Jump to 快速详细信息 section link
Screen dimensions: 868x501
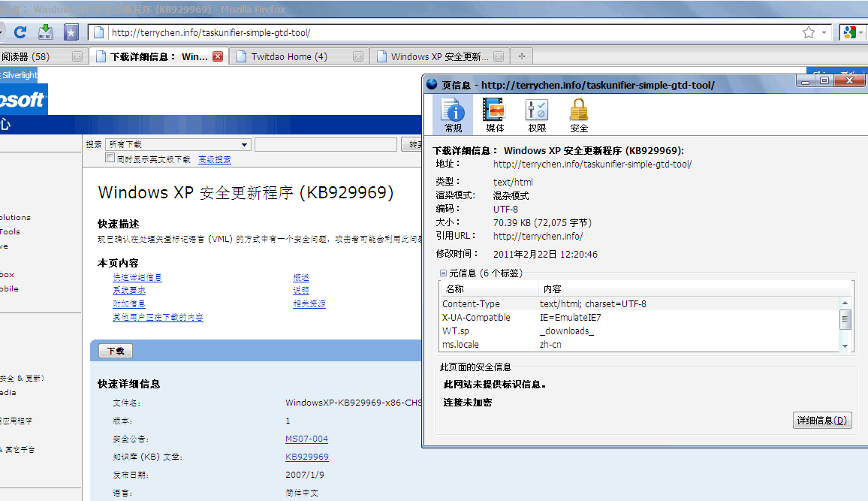click(x=137, y=277)
